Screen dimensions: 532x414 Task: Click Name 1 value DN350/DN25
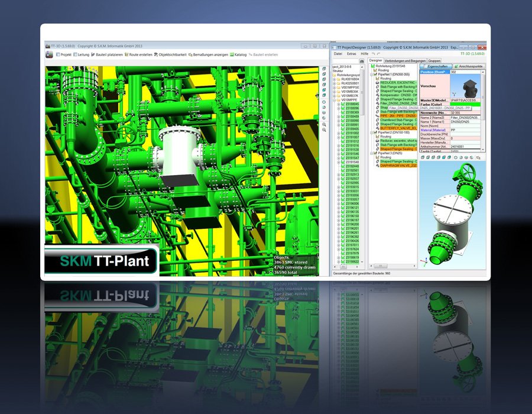tap(466, 121)
